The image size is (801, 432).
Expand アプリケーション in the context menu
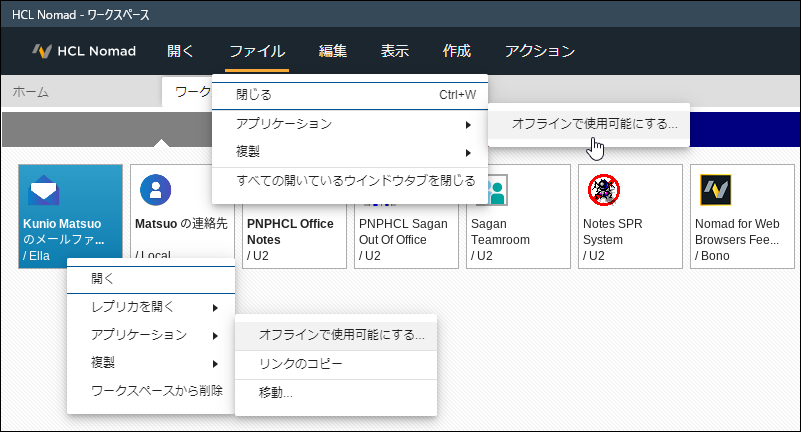151,335
